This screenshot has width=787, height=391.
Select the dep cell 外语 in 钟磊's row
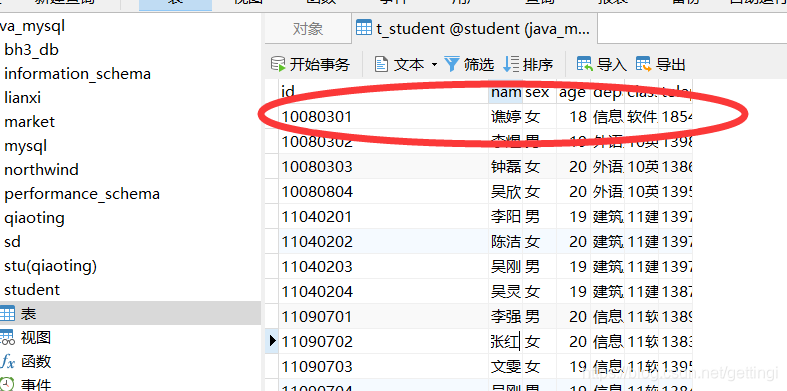point(607,166)
